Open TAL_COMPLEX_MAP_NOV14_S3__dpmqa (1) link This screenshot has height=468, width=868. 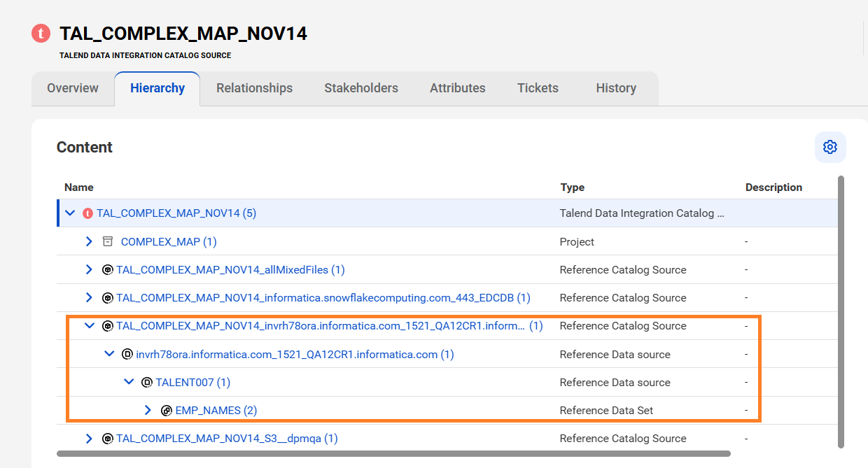[227, 439]
